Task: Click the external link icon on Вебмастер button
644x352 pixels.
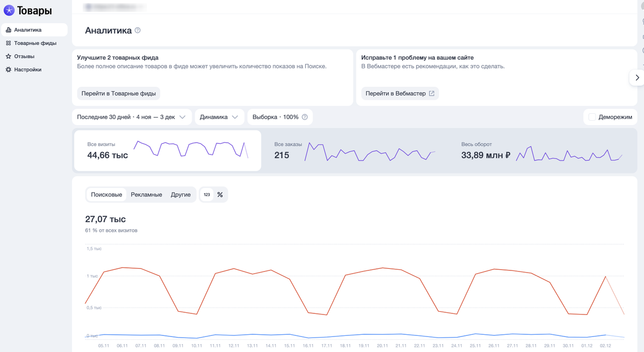Action: pos(431,93)
